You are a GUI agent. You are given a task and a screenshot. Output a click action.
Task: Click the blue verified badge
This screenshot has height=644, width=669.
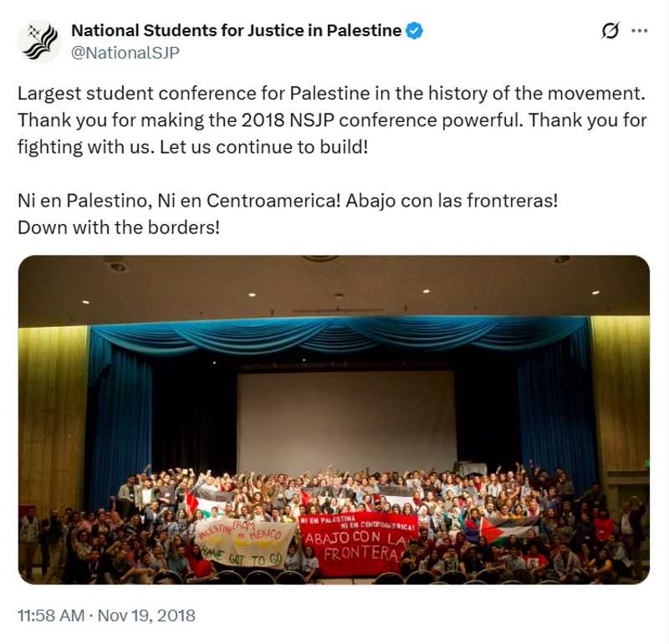pos(415,31)
